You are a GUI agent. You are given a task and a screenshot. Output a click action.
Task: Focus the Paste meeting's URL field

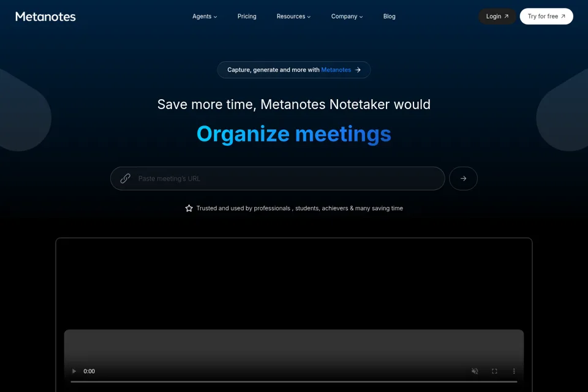click(277, 179)
